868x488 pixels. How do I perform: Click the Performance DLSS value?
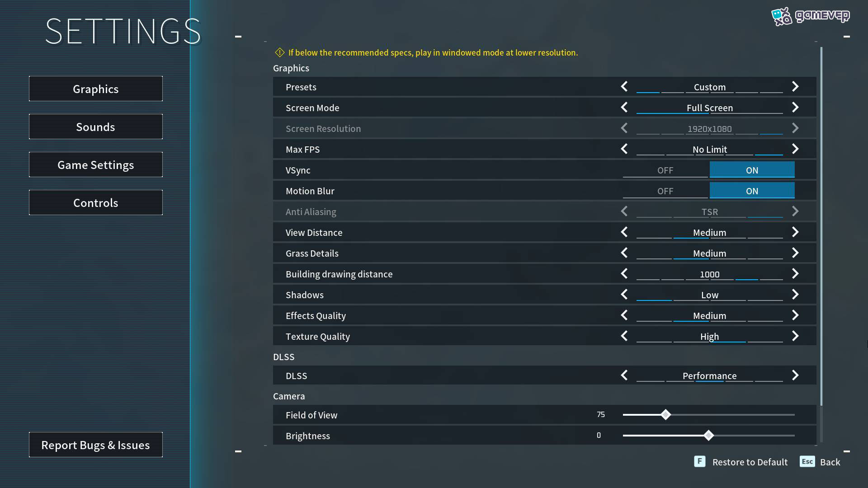(710, 375)
